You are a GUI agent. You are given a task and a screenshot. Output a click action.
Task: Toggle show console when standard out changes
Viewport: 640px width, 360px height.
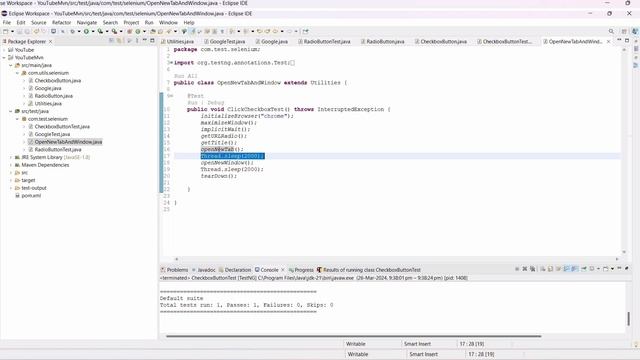(x=566, y=269)
